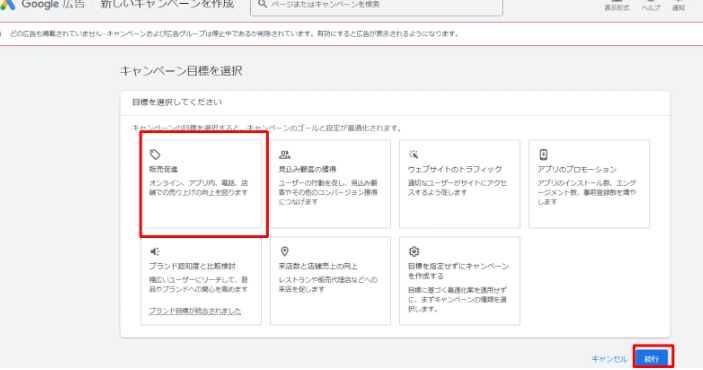The height and width of the screenshot is (370, 703).
Task: Click the 目標を選択してください panel header
Action: click(177, 102)
